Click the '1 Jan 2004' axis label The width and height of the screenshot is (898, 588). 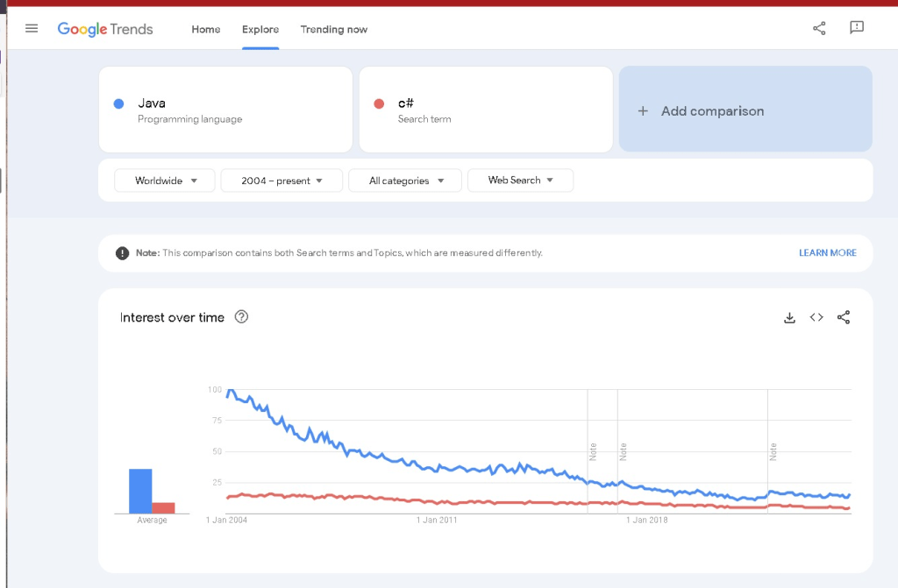[x=227, y=520]
